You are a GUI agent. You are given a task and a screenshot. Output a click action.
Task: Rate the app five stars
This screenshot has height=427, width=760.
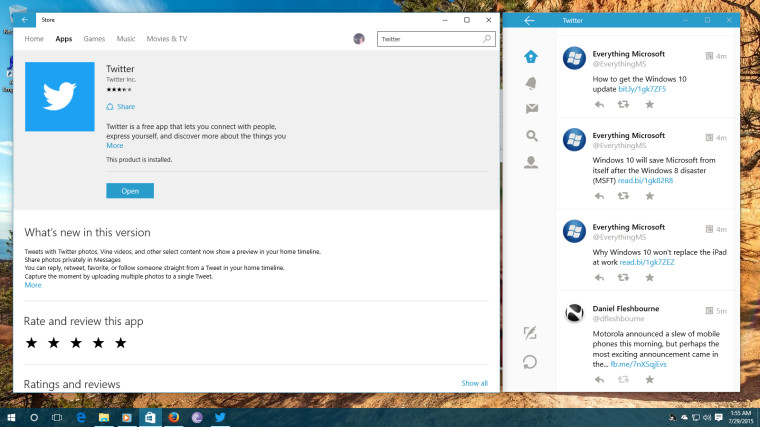point(121,343)
